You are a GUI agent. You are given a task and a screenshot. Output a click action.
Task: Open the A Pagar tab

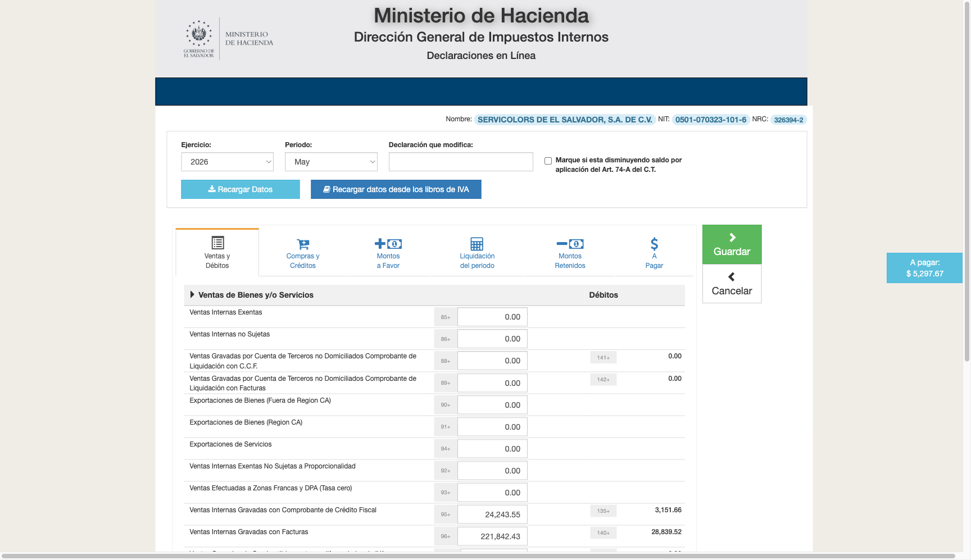click(x=654, y=252)
